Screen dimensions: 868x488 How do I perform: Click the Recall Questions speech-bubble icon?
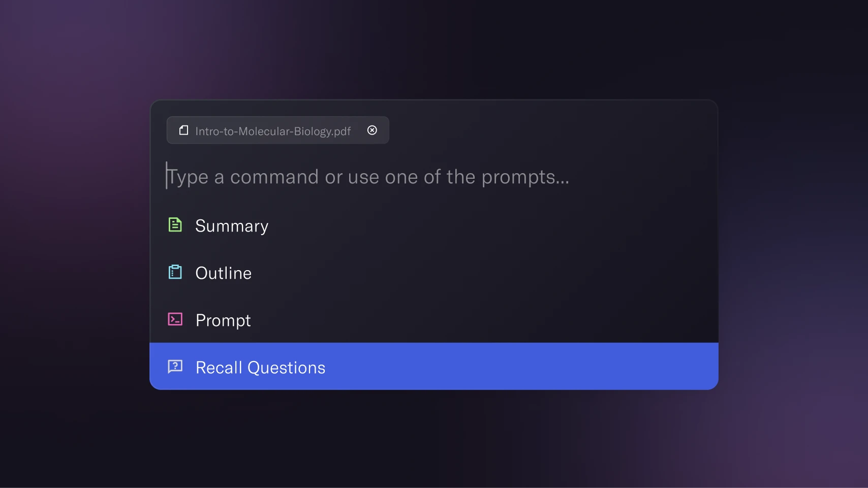(x=175, y=367)
